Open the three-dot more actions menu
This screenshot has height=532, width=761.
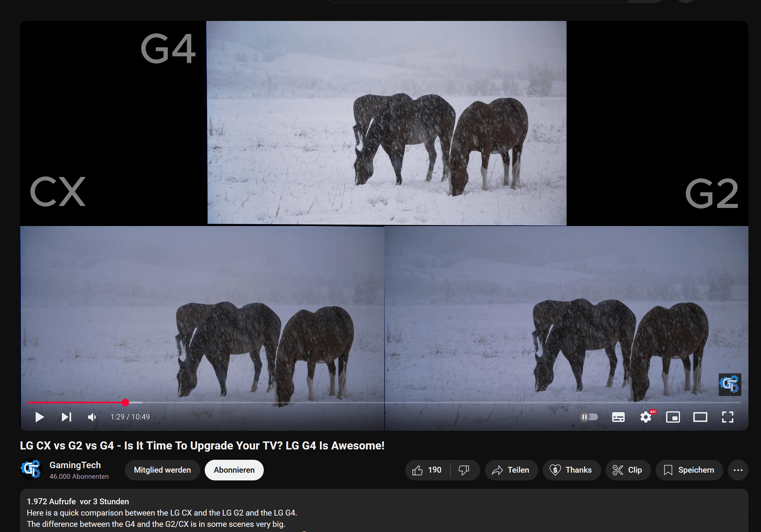[738, 470]
